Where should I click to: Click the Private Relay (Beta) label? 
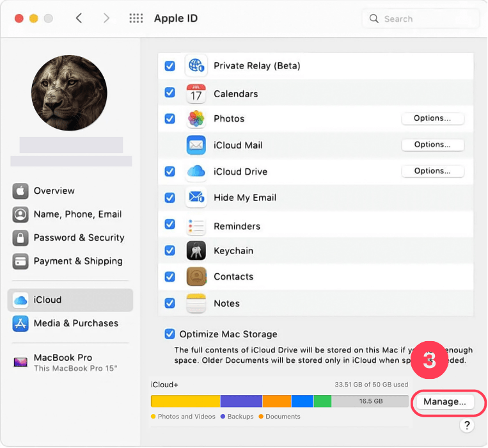tap(256, 66)
